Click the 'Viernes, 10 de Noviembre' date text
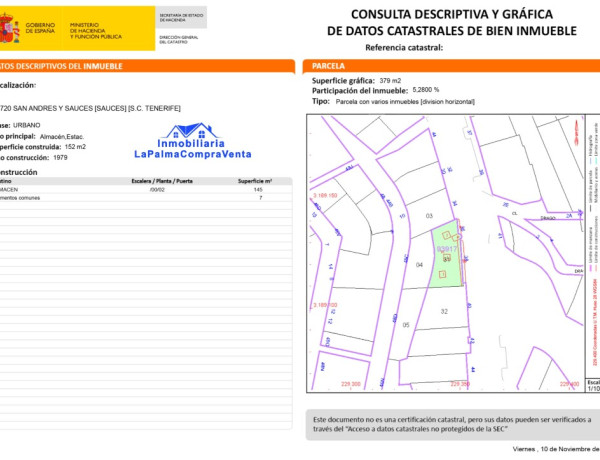 click(556, 449)
